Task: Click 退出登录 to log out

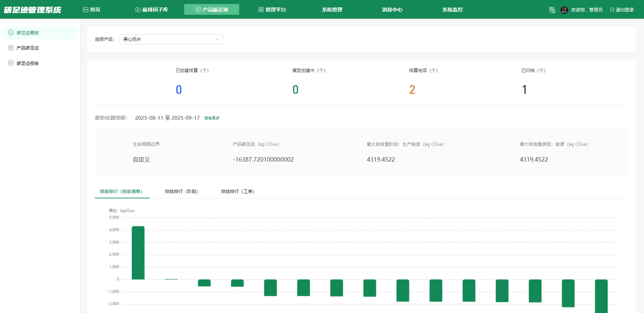Action: pyautogui.click(x=622, y=10)
